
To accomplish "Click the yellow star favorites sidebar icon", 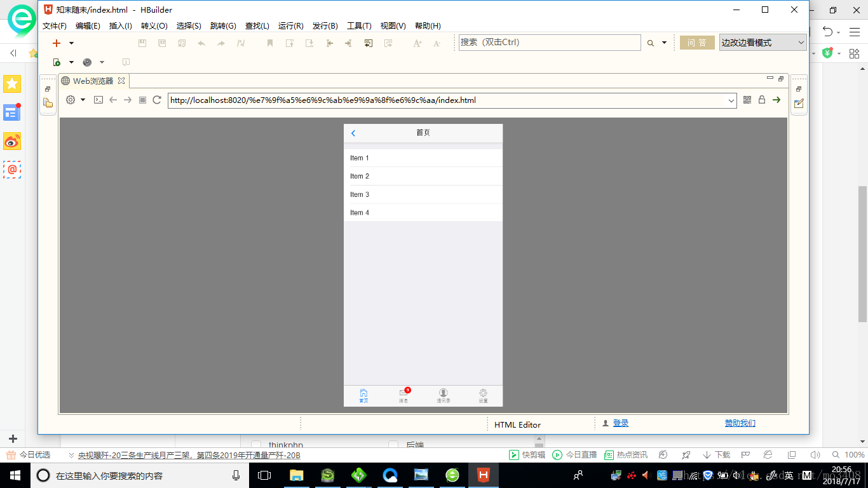I will click(x=12, y=84).
